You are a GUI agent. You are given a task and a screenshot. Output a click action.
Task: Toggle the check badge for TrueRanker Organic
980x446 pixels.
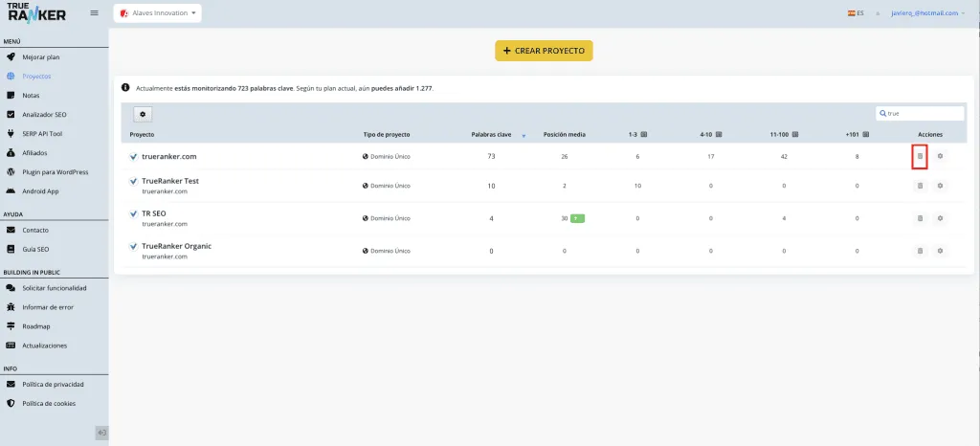[133, 246]
